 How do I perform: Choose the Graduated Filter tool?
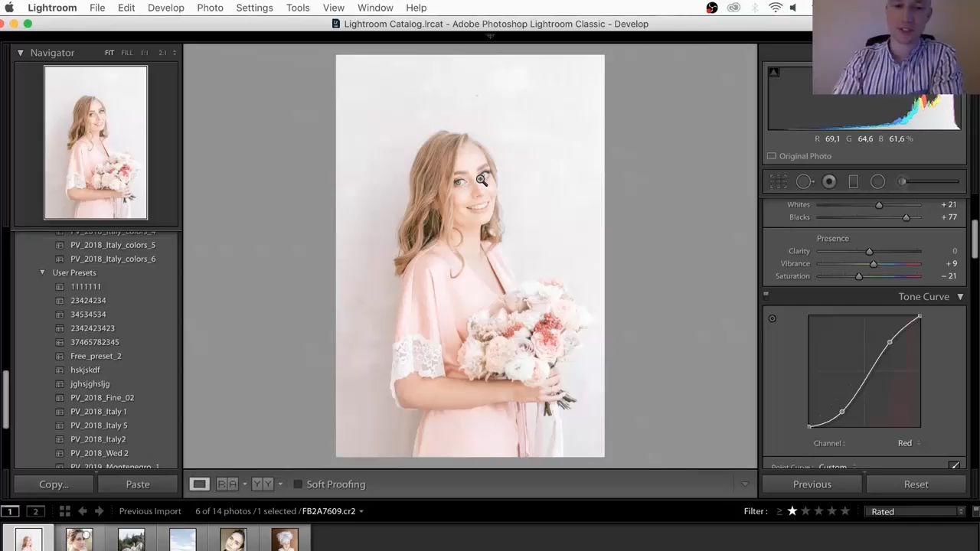point(853,181)
